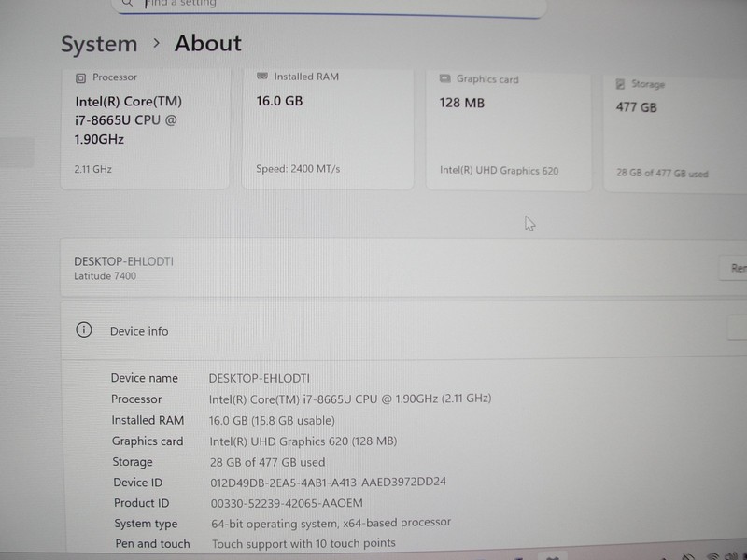Click the Processor chip icon on the card
This screenshot has height=560, width=747.
[x=80, y=78]
